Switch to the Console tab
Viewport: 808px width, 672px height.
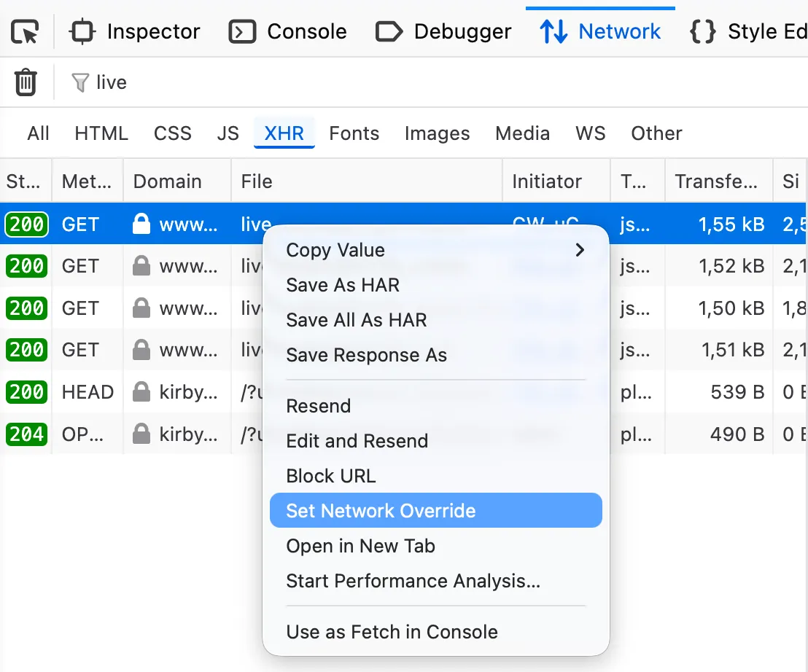(x=287, y=31)
